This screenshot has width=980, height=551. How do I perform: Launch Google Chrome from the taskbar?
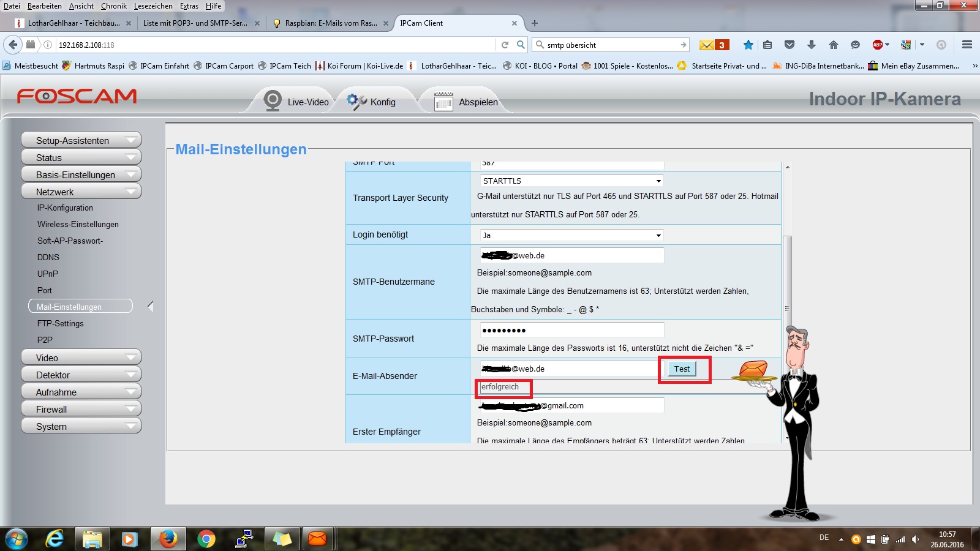pos(206,539)
